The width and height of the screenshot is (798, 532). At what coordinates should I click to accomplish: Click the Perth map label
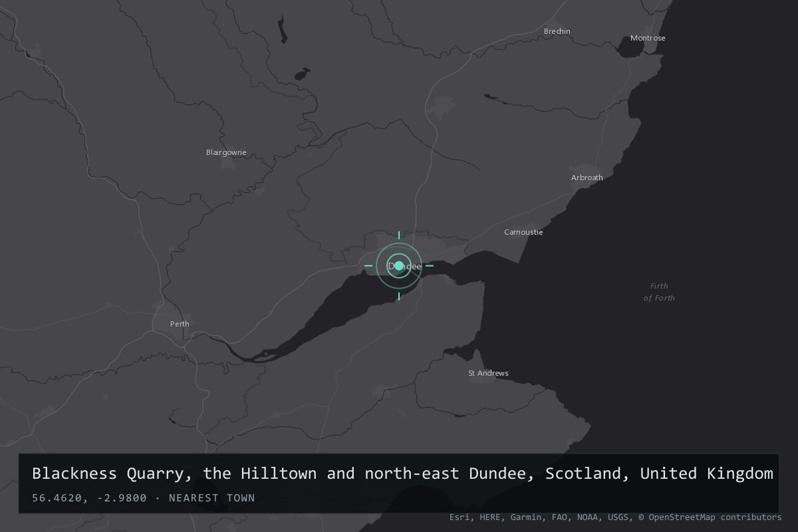(x=180, y=324)
